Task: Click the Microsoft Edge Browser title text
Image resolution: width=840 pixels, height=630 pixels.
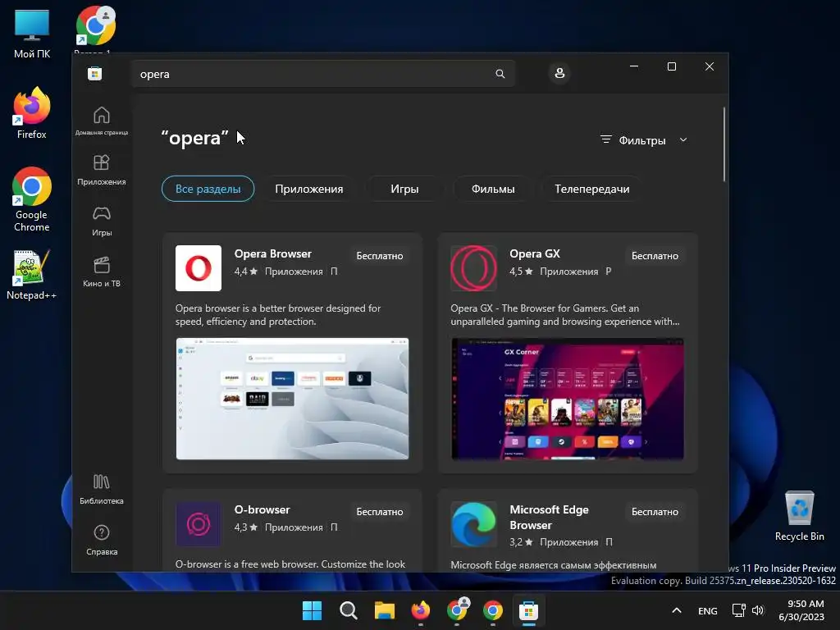Action: 549,518
